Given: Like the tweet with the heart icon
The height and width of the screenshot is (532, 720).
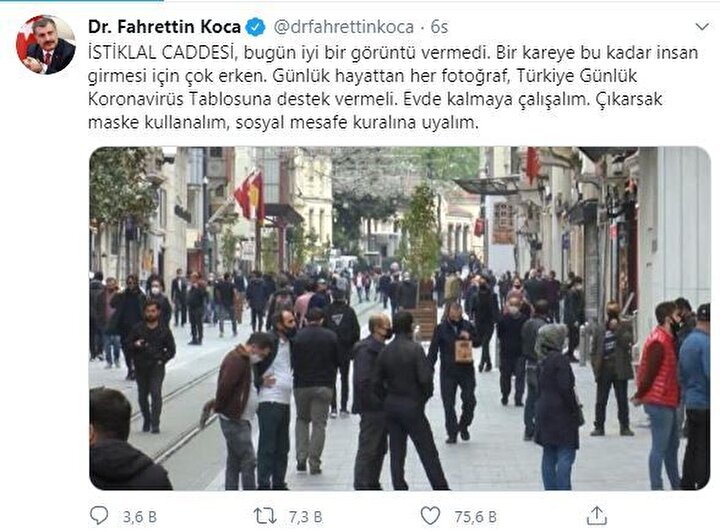Looking at the screenshot, I should coord(430,516).
